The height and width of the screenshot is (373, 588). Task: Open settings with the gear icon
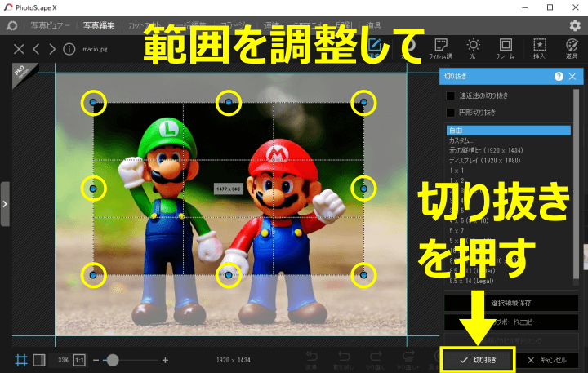point(575,25)
